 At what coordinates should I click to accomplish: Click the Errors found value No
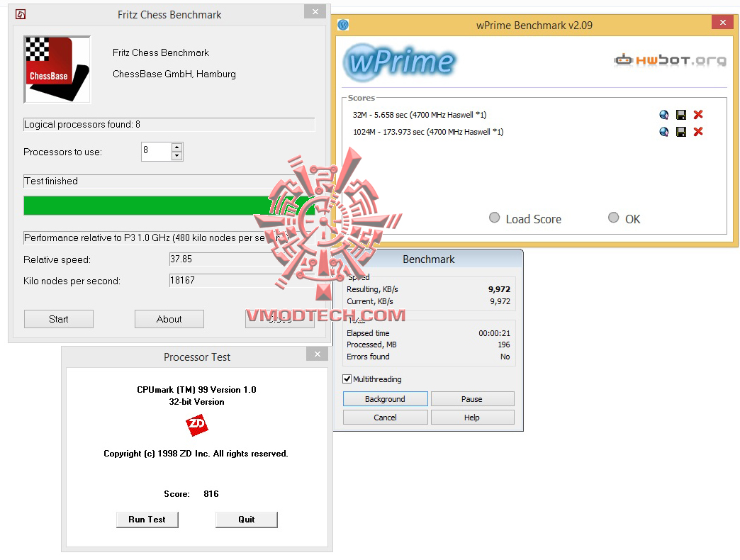[505, 356]
